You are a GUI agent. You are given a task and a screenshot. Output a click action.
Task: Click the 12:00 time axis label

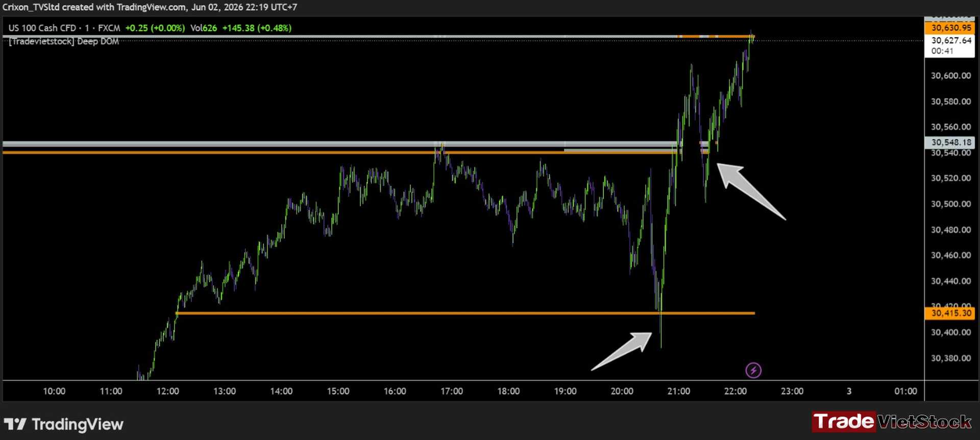pos(168,392)
